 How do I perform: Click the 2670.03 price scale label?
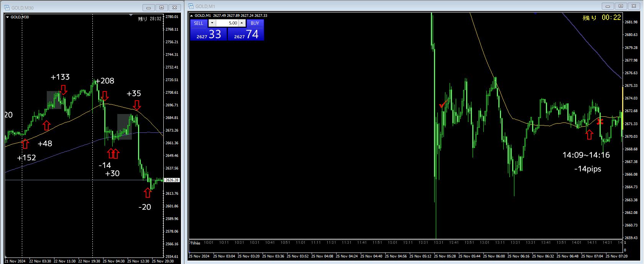[631, 137]
